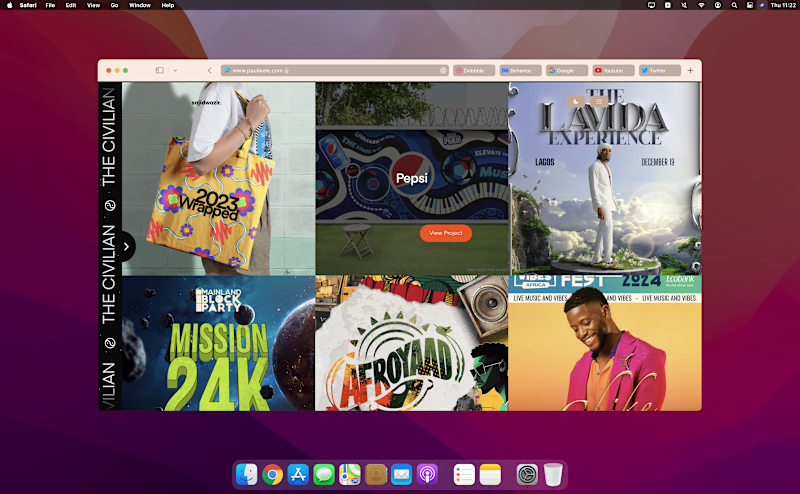The width and height of the screenshot is (800, 494).
Task: Toggle dark mode moon button on page
Action: point(576,102)
